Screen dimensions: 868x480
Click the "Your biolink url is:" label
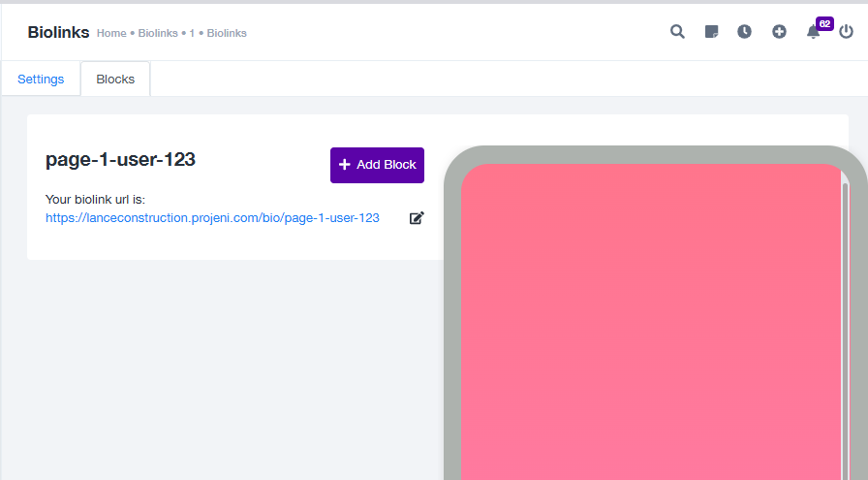click(95, 200)
